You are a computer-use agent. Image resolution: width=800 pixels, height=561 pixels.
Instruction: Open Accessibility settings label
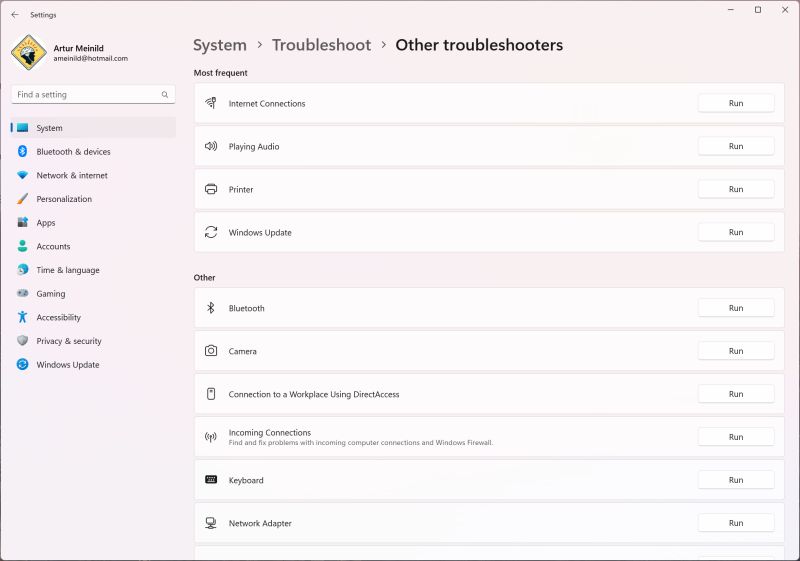coord(59,317)
